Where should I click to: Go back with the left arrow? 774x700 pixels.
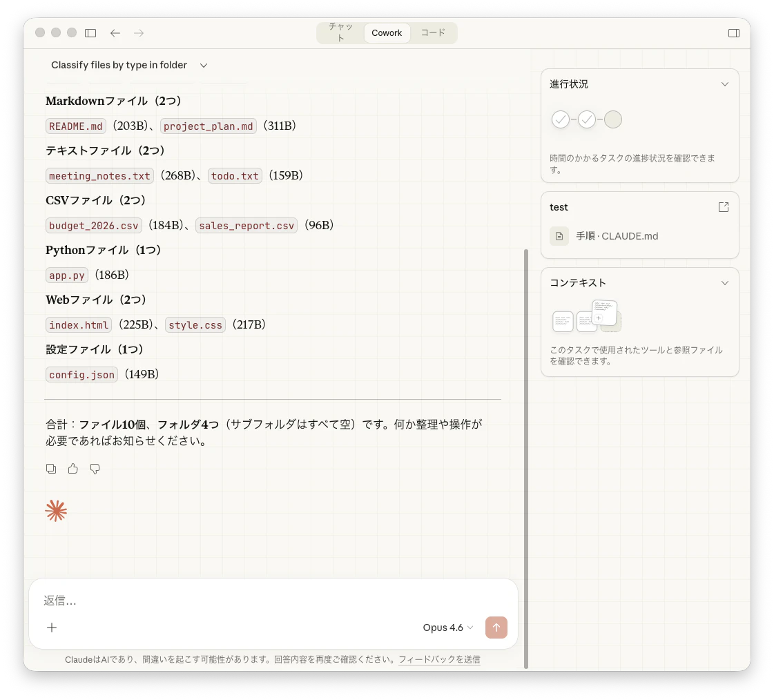coord(115,32)
